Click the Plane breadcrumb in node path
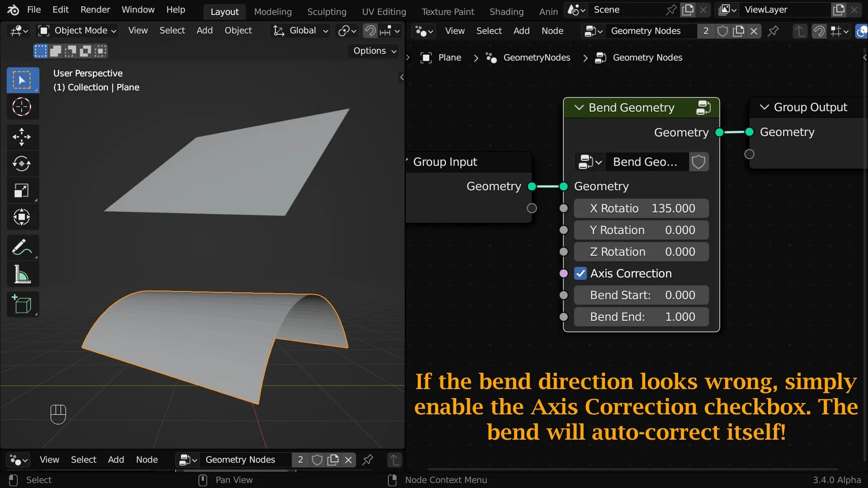The height and width of the screenshot is (488, 868). coord(449,57)
